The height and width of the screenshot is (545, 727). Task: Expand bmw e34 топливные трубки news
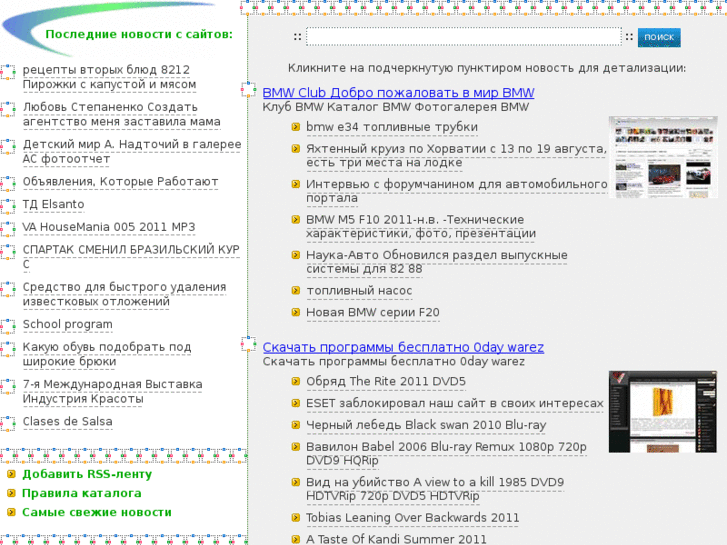[x=392, y=127]
